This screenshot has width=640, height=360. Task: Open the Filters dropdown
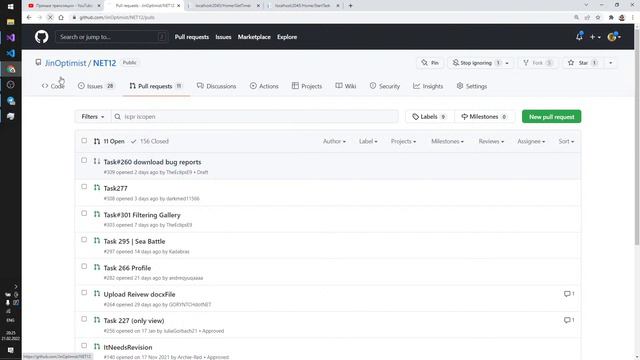point(93,117)
